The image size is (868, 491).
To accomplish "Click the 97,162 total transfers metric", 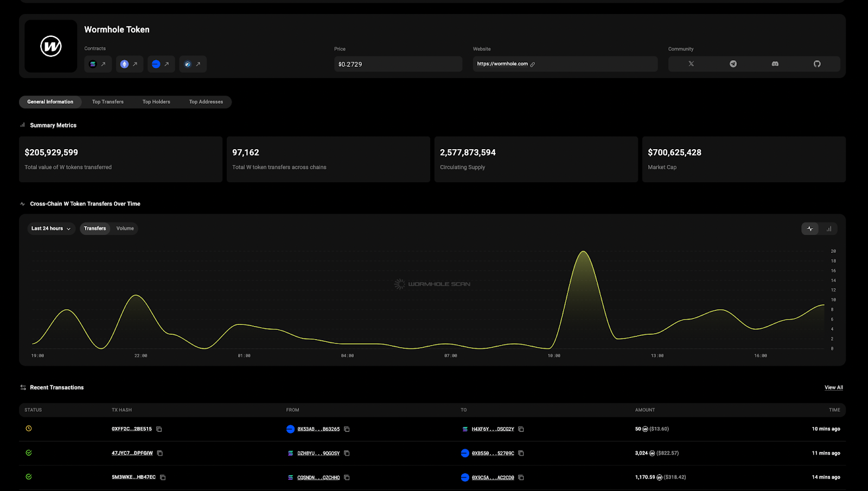I will [328, 160].
